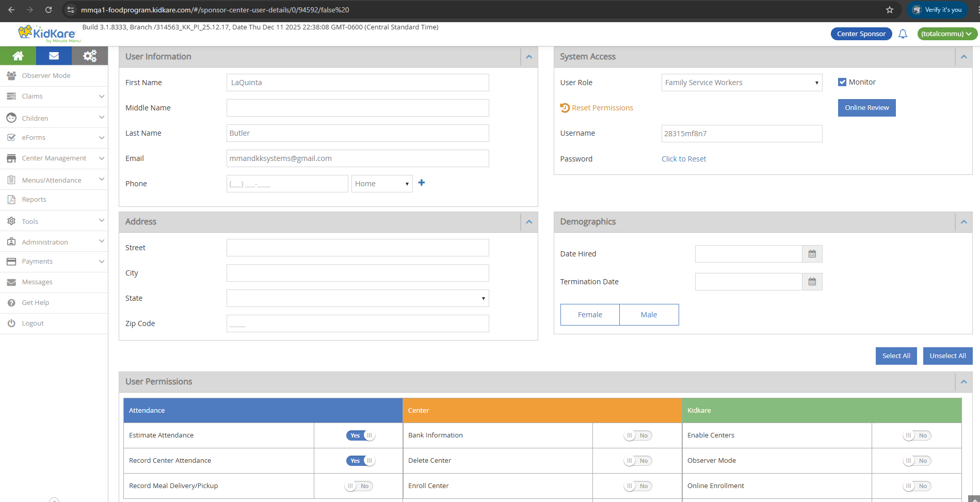Add another phone number with plus icon
This screenshot has width=980, height=502.
422,183
